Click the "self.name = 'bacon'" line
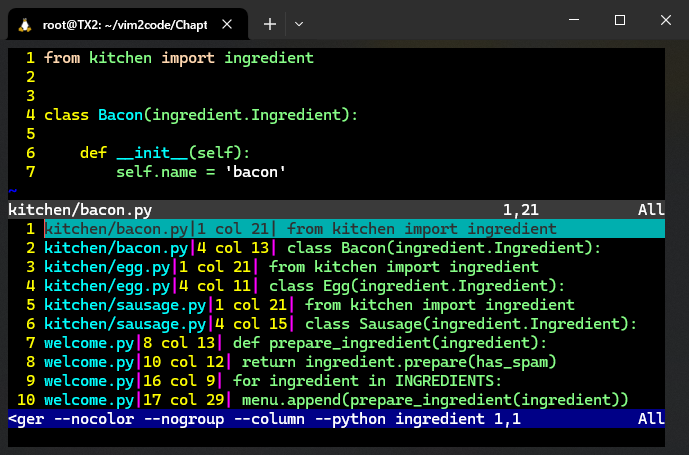This screenshot has height=455, width=689. click(201, 171)
